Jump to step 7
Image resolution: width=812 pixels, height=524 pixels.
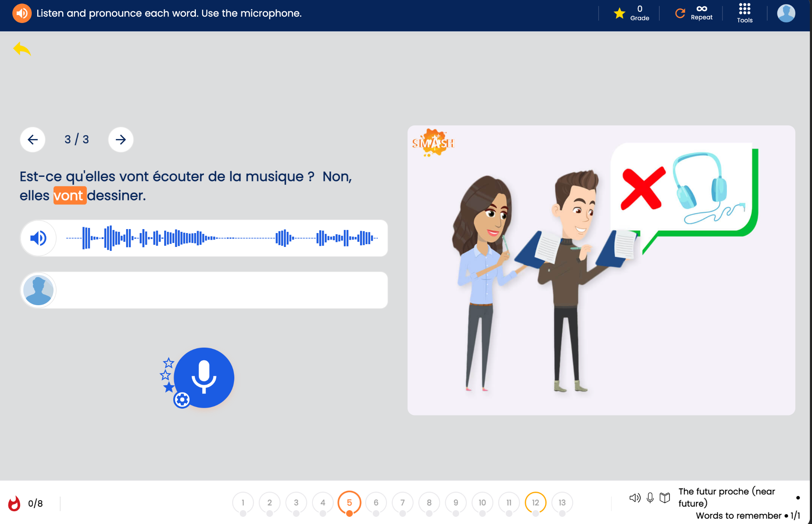402,503
